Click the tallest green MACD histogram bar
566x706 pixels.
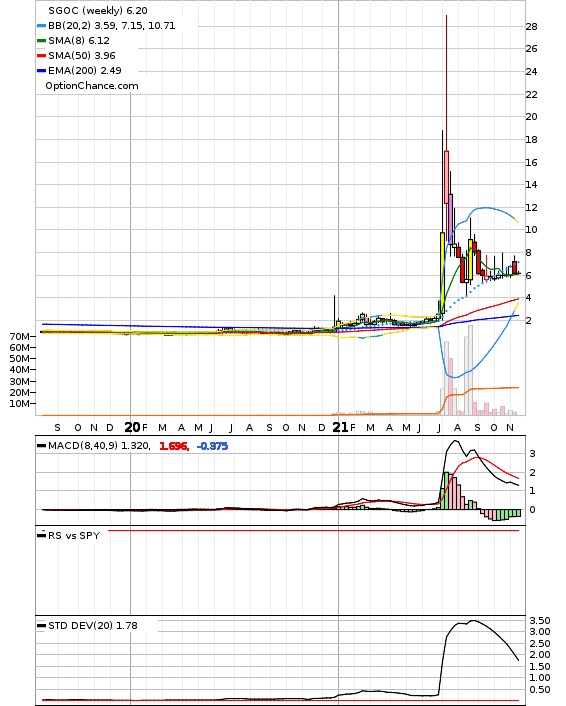pyautogui.click(x=446, y=491)
